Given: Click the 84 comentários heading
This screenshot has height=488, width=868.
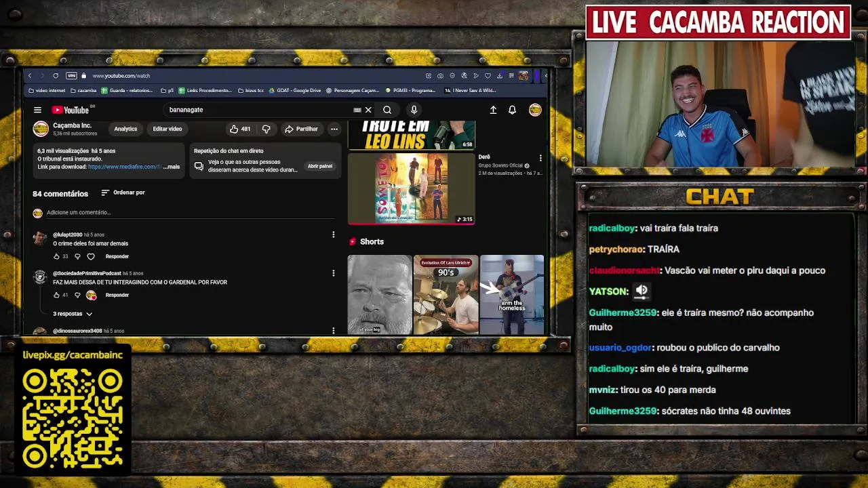Looking at the screenshot, I should point(60,194).
